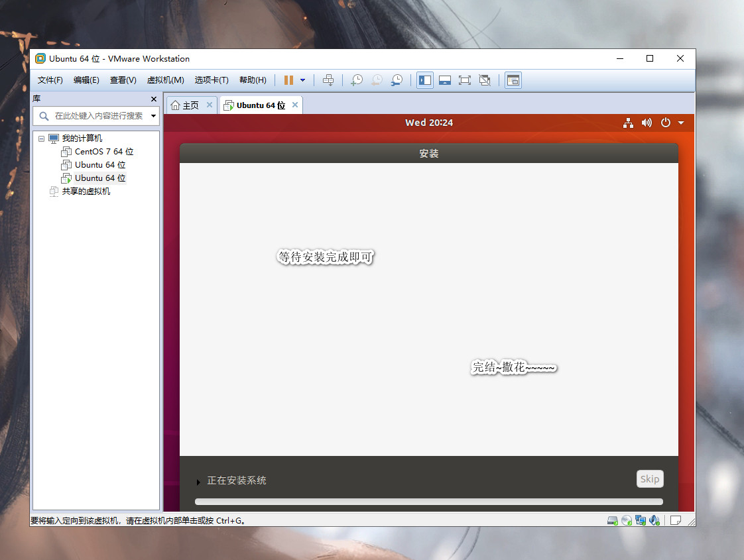The image size is (744, 560).
Task: Open the console view button
Action: pyautogui.click(x=513, y=80)
